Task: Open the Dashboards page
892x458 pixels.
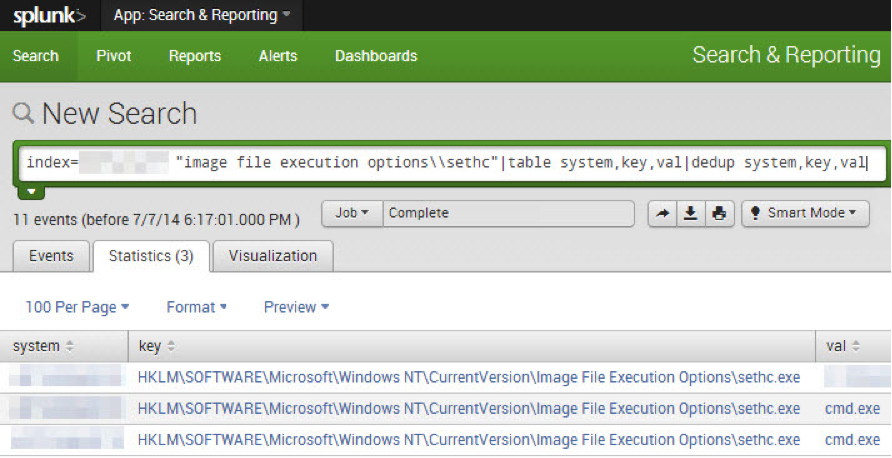Action: [x=376, y=56]
